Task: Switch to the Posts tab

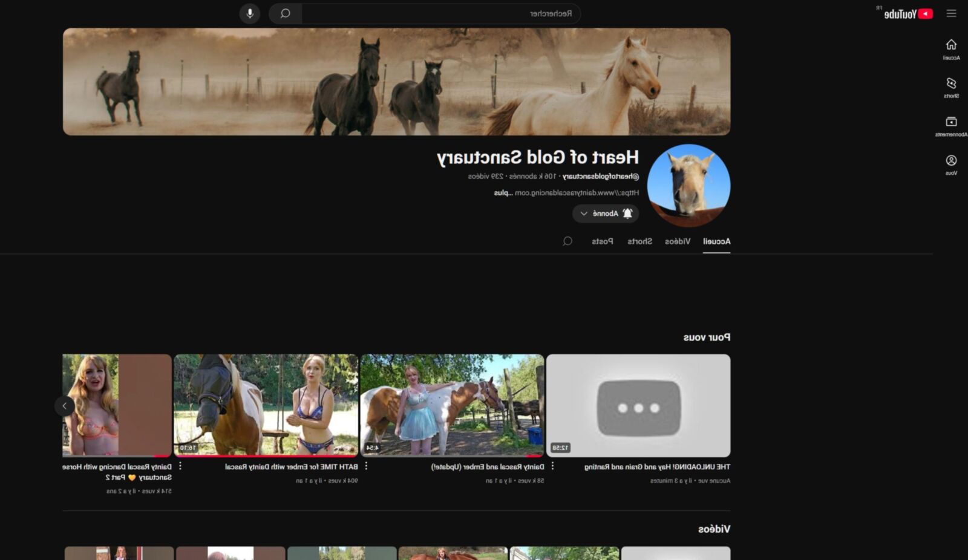Action: [602, 241]
